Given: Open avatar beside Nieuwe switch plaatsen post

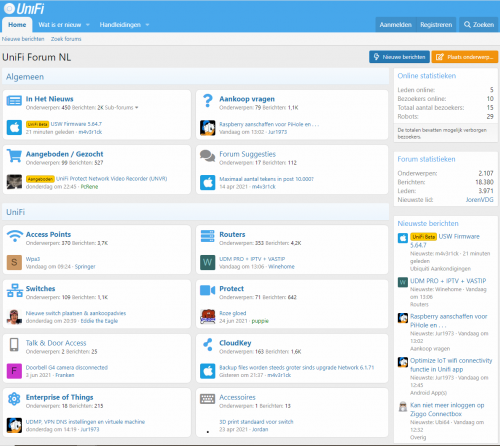Looking at the screenshot, I should tap(14, 317).
